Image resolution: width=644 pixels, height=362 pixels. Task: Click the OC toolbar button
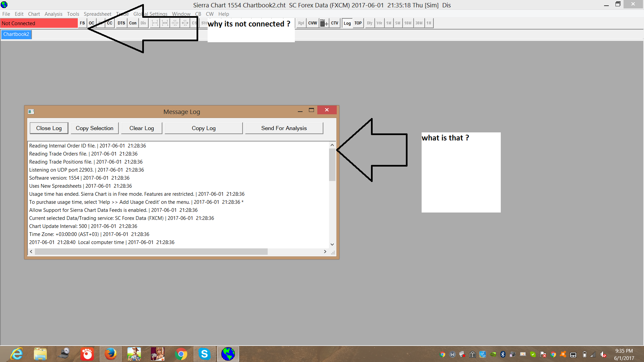(x=92, y=23)
